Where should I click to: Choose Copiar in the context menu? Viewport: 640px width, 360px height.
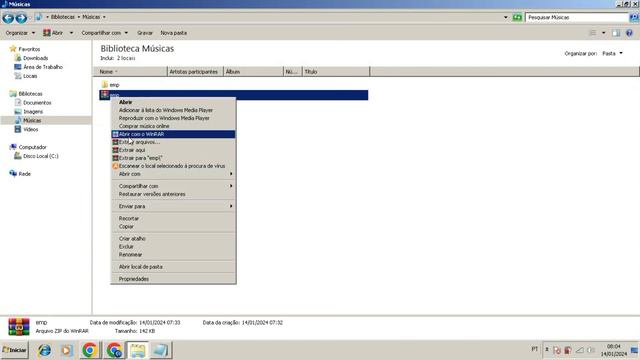(x=173, y=227)
